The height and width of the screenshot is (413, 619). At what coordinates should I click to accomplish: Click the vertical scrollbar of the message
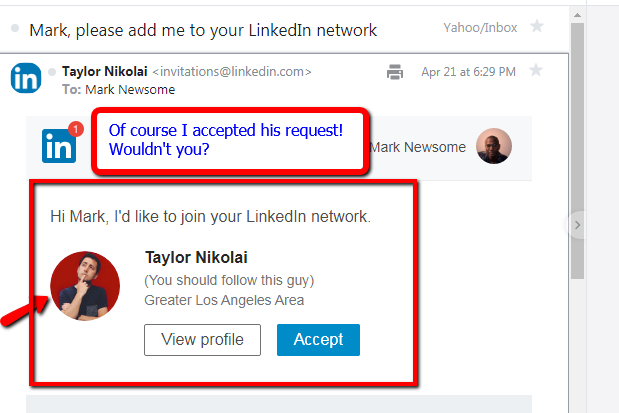click(577, 150)
